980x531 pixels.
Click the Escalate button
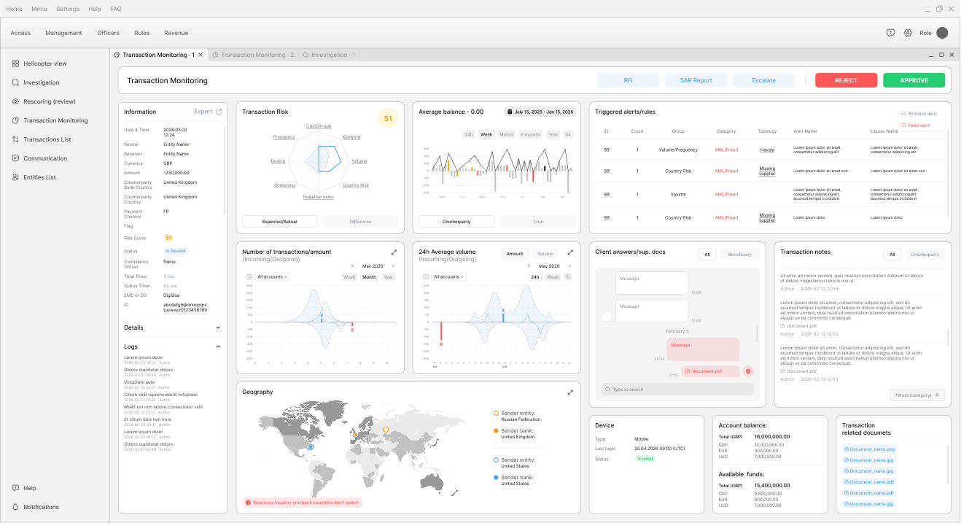click(x=764, y=80)
